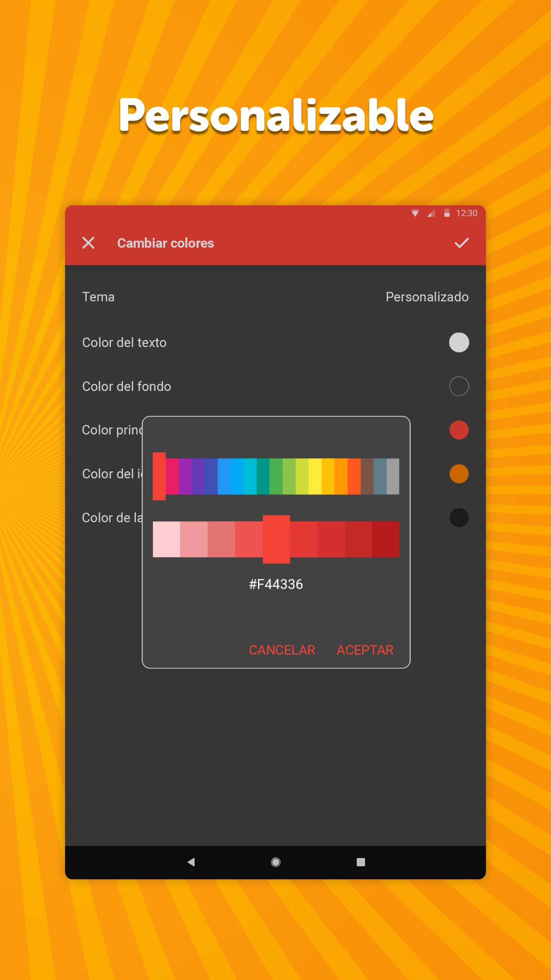The width and height of the screenshot is (551, 980).
Task: Tap the Android back navigation button
Action: coord(191,862)
